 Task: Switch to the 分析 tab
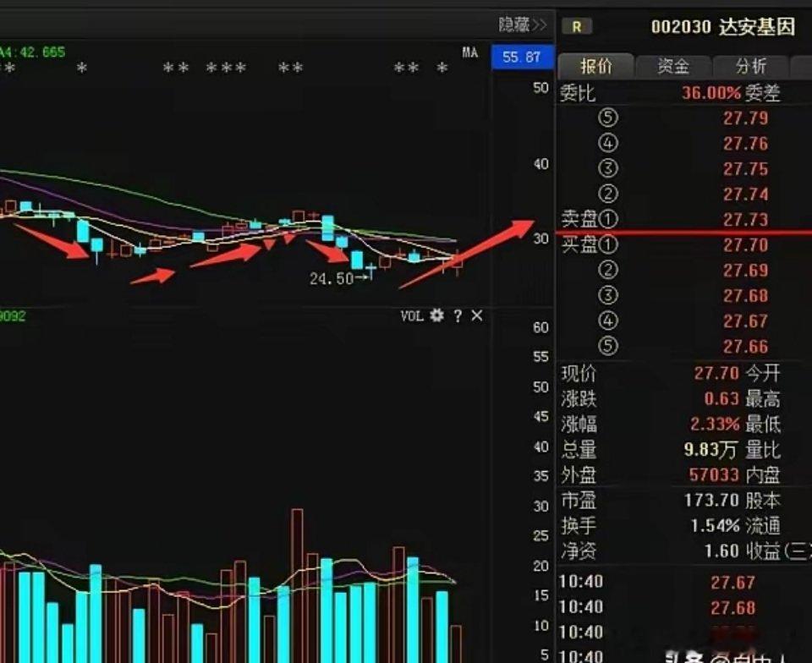(751, 66)
